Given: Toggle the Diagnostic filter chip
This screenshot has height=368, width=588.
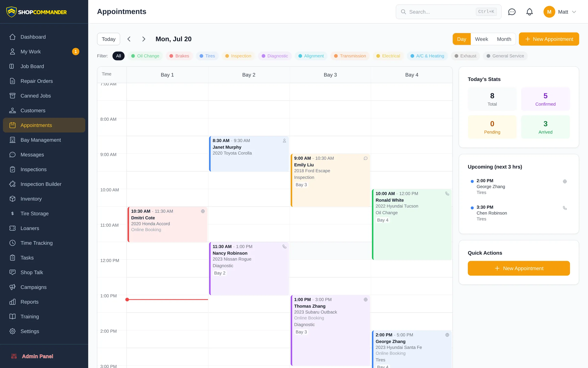Looking at the screenshot, I should (x=275, y=56).
